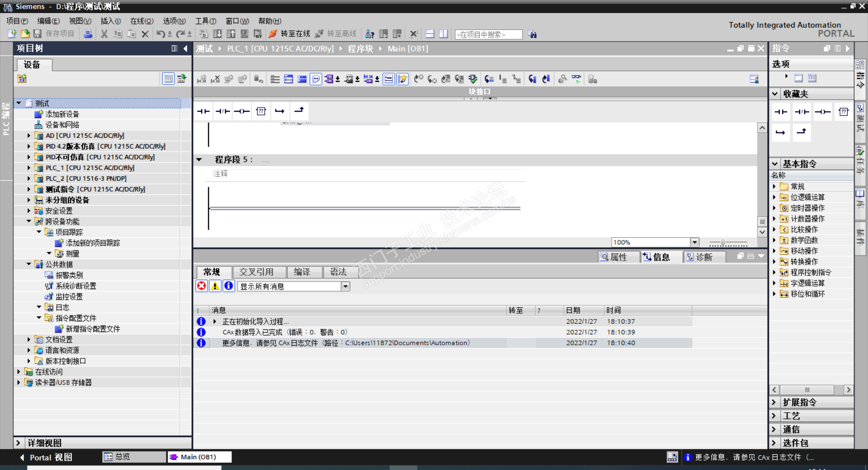Switch to the 交叉引用 tab
Screen dimensions: 868x470
[x=259, y=272]
